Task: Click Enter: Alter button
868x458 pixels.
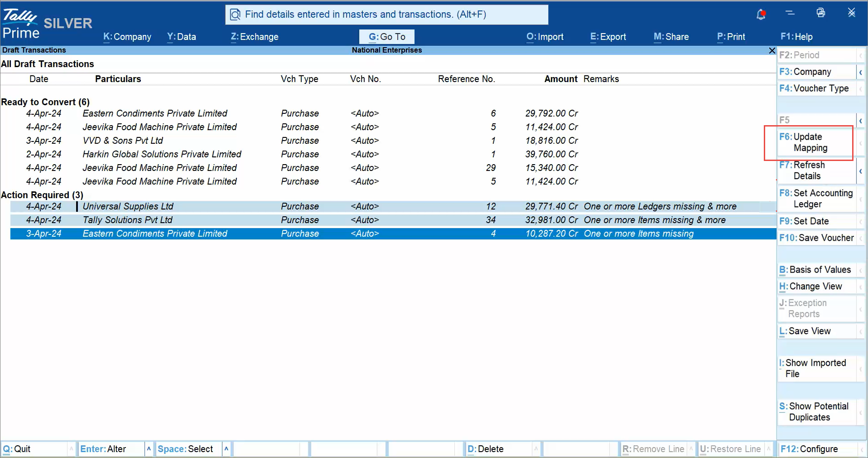Action: click(111, 449)
